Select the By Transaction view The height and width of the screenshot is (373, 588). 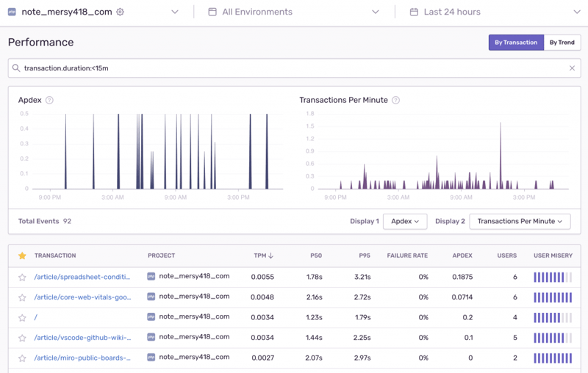516,43
